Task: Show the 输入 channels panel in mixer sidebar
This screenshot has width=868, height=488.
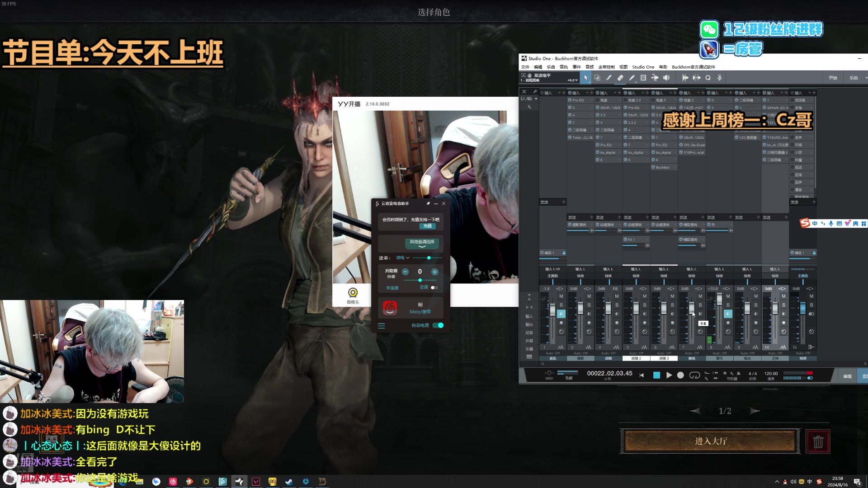Action: (529, 316)
